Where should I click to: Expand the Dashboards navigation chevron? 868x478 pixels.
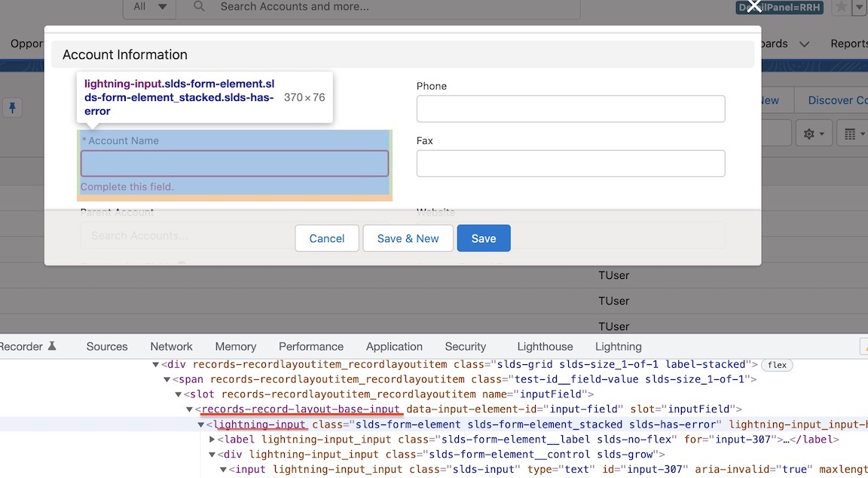[x=804, y=44]
